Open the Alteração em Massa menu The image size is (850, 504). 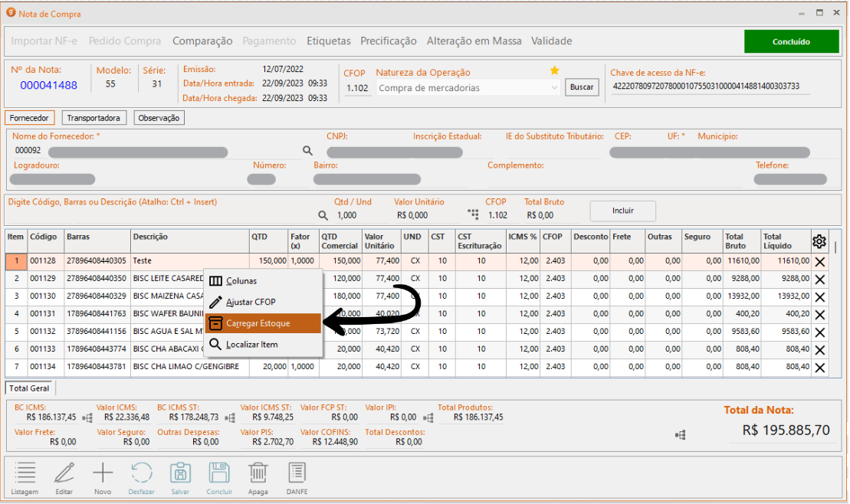tap(474, 41)
